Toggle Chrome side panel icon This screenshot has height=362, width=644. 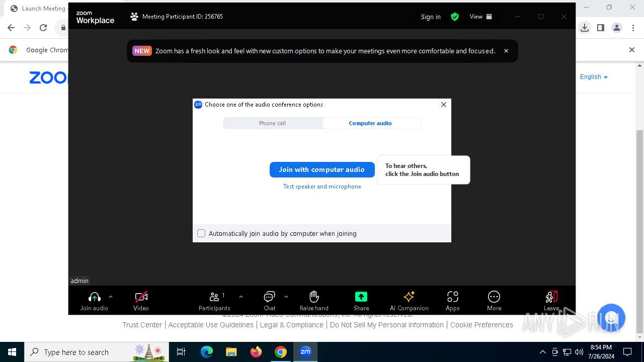coord(601,28)
